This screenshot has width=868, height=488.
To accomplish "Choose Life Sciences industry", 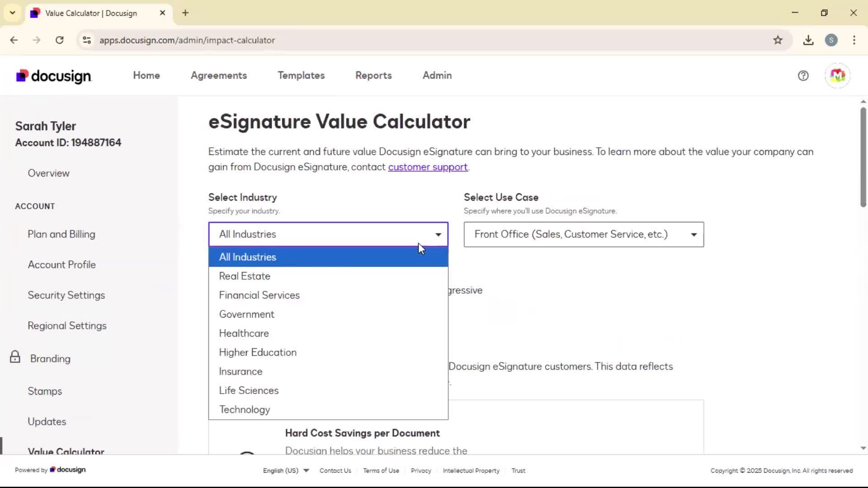I will coord(328,390).
